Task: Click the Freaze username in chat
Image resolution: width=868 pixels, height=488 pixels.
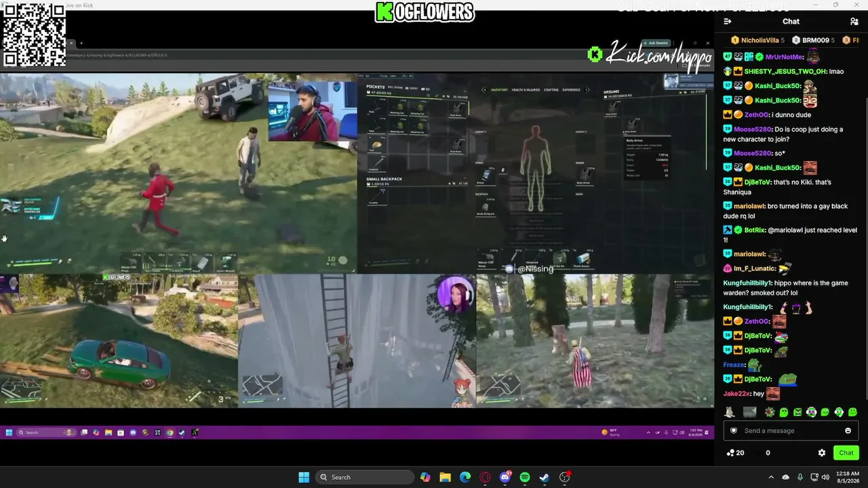Action: point(734,365)
